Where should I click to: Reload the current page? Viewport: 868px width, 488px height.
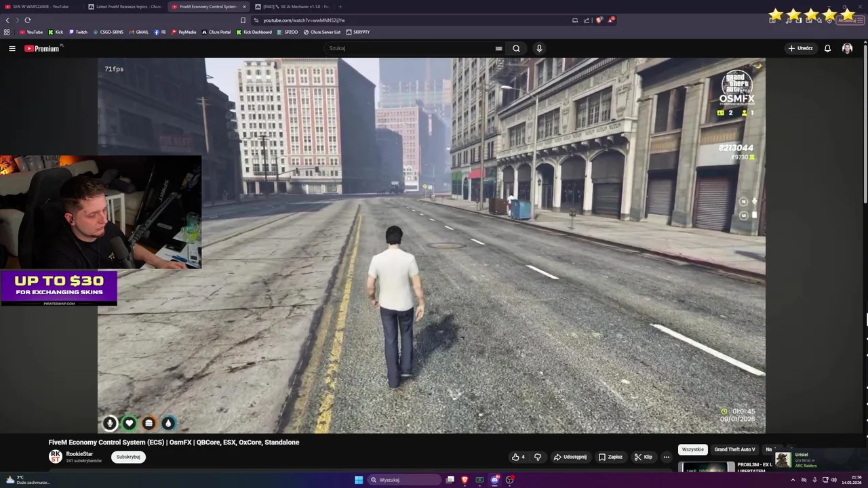[x=28, y=20]
